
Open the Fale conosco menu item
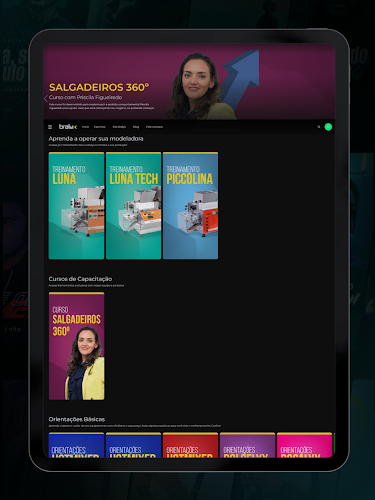154,127
